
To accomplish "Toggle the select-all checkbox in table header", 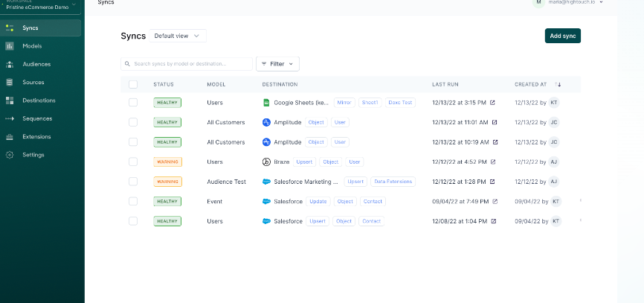I will coord(133,85).
